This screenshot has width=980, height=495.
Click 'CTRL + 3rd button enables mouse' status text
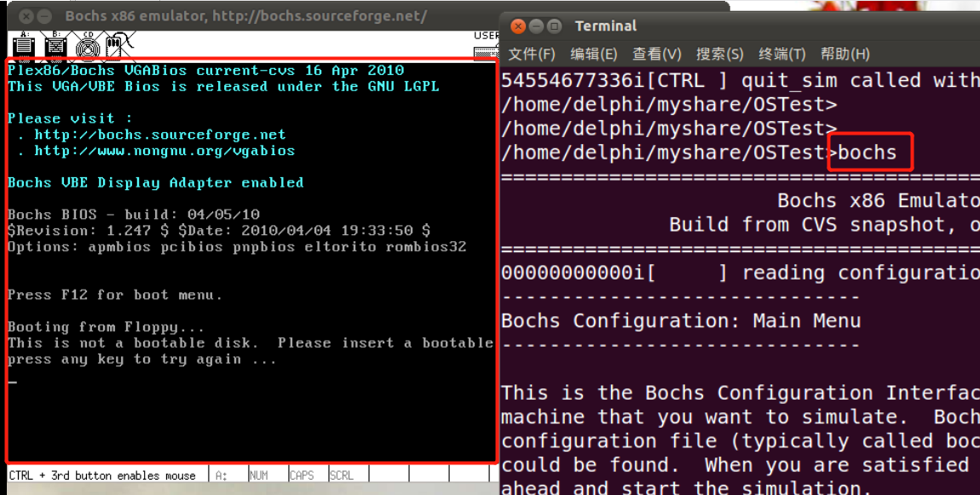(x=102, y=475)
